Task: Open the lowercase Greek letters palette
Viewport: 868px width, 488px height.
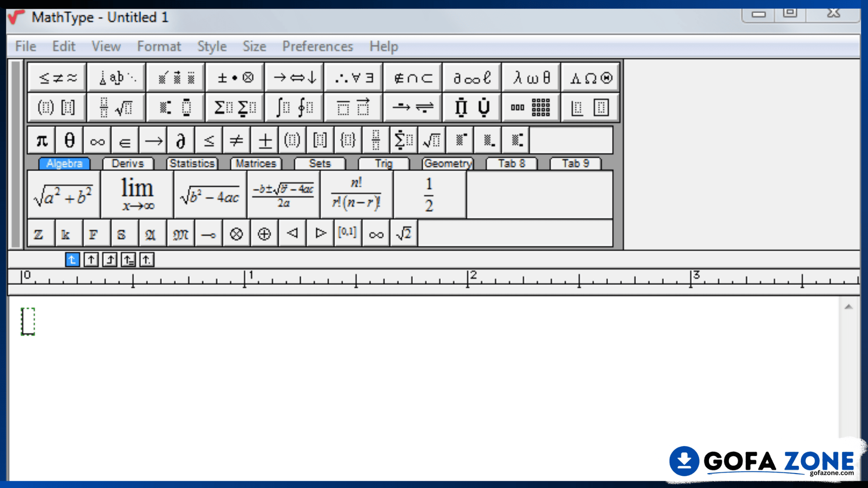Action: (x=531, y=78)
